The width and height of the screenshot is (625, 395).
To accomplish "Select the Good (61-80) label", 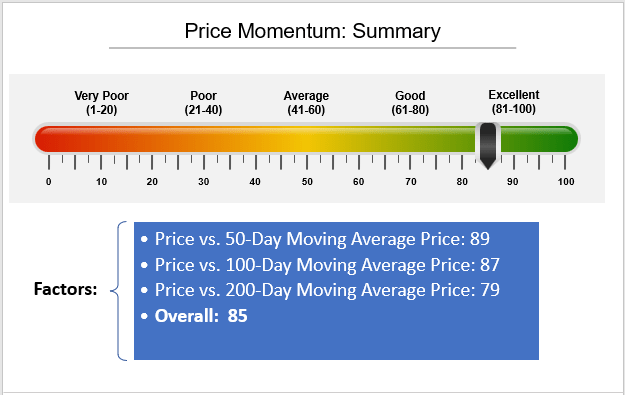I will click(410, 102).
